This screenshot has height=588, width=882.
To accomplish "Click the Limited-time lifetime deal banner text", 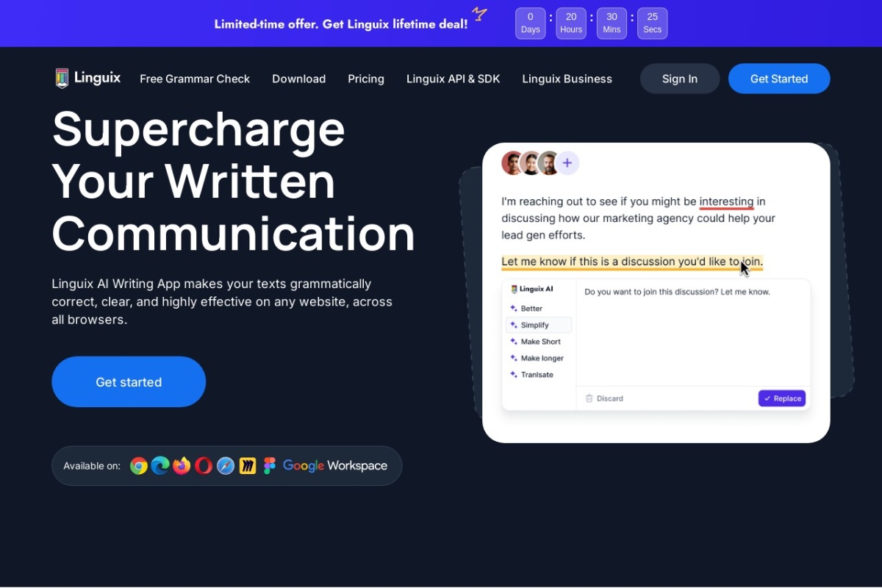I will click(x=341, y=24).
